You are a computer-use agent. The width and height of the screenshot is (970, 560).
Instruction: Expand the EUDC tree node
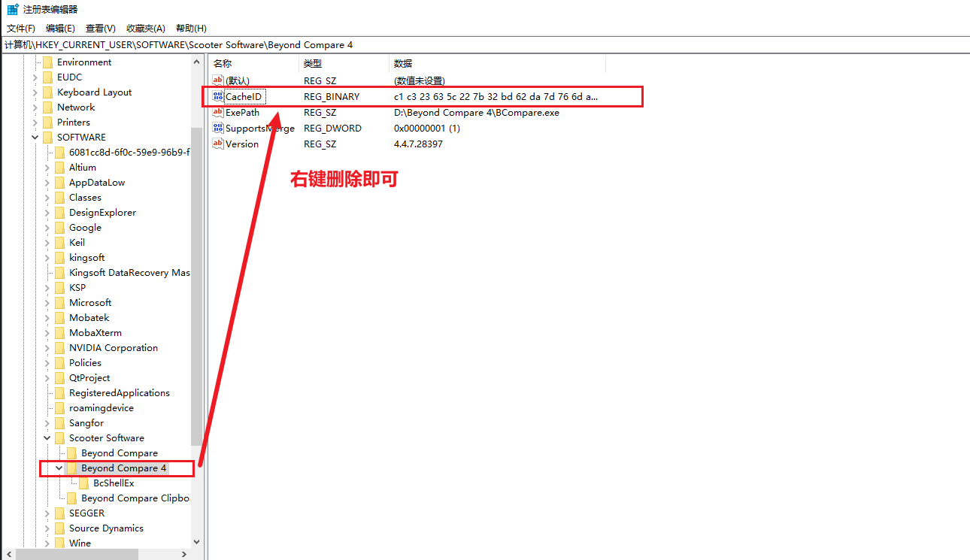click(35, 77)
